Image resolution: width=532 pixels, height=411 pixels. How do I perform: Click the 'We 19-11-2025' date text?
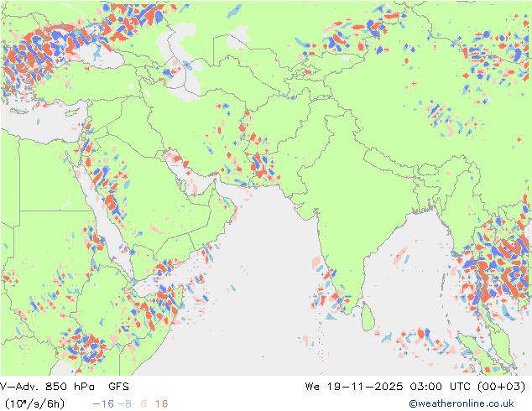coord(354,386)
